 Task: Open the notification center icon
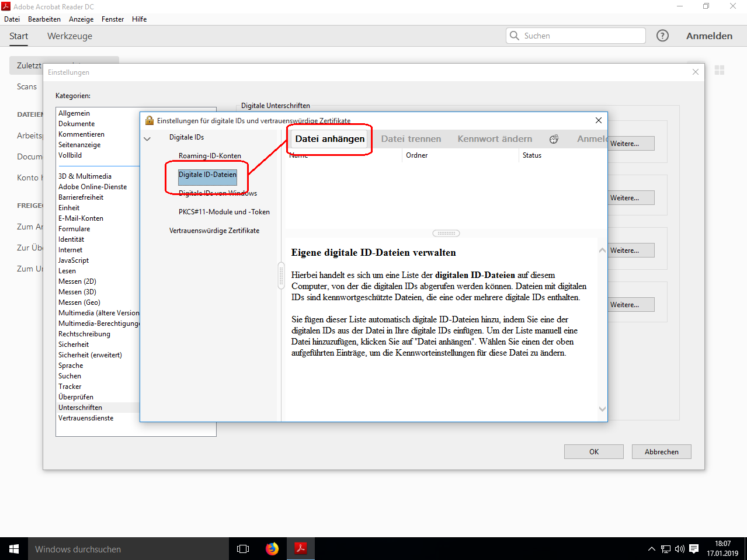coord(694,549)
